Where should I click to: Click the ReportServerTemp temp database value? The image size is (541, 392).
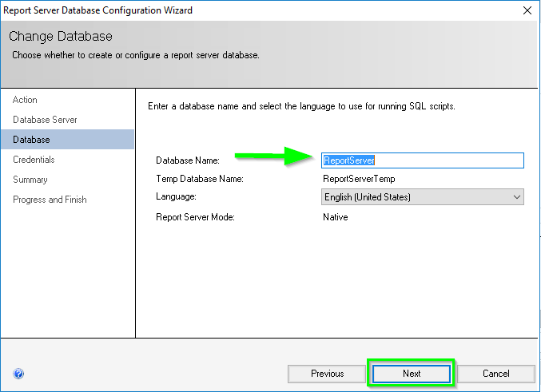[x=359, y=179]
